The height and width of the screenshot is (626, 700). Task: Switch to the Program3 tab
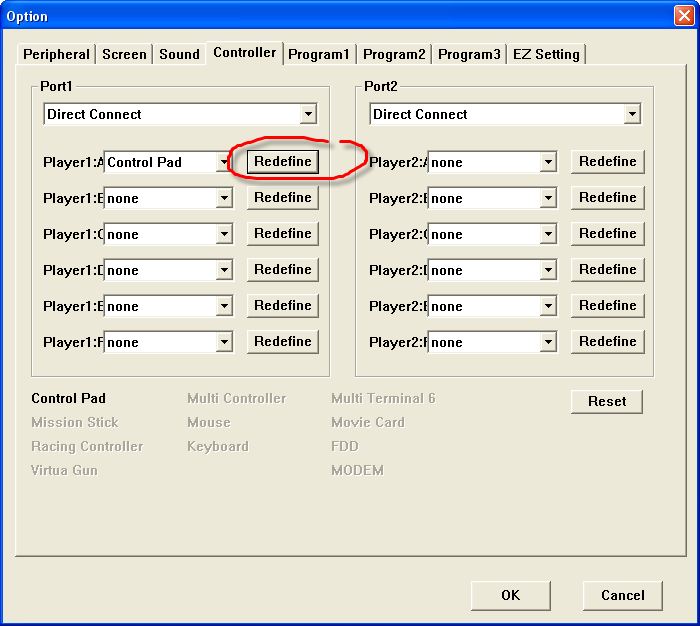coord(469,54)
